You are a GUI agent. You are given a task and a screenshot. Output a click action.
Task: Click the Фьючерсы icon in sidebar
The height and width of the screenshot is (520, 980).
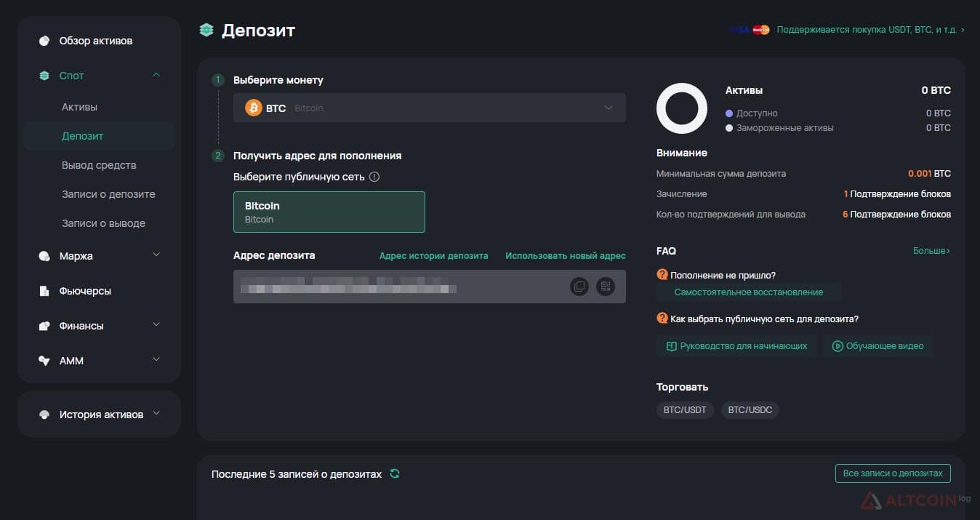[44, 291]
